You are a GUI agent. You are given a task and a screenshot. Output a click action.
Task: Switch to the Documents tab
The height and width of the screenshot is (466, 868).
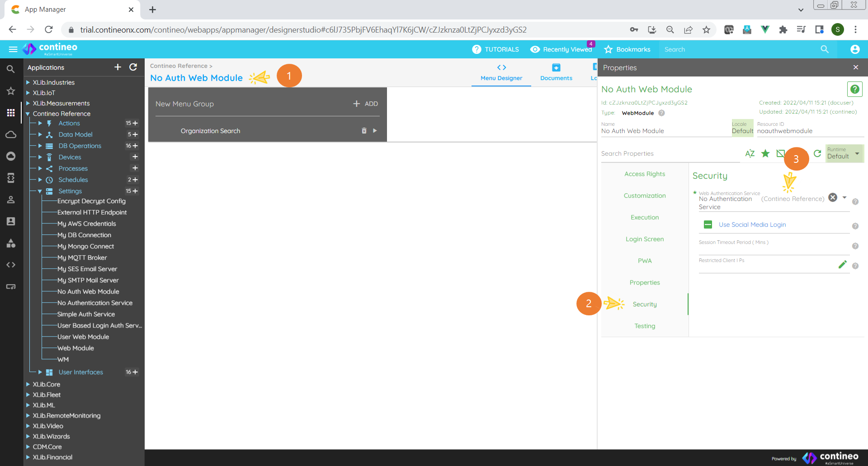coord(556,72)
